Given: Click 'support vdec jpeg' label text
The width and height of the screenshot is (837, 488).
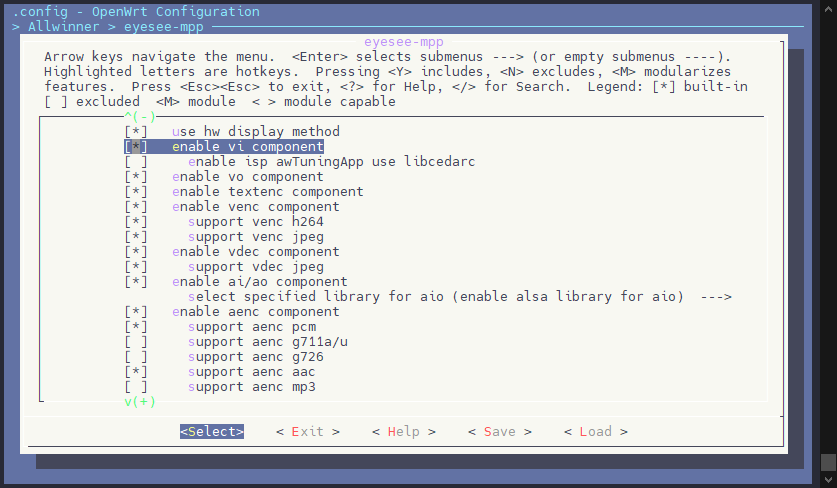Looking at the screenshot, I should 256,266.
